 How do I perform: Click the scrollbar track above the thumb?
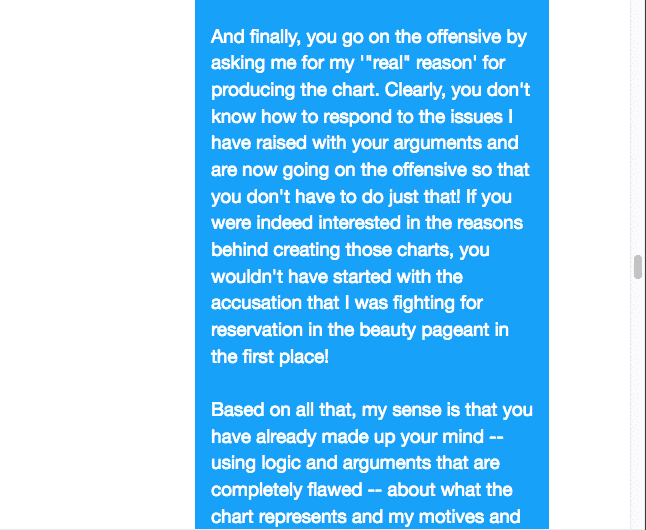(638, 128)
